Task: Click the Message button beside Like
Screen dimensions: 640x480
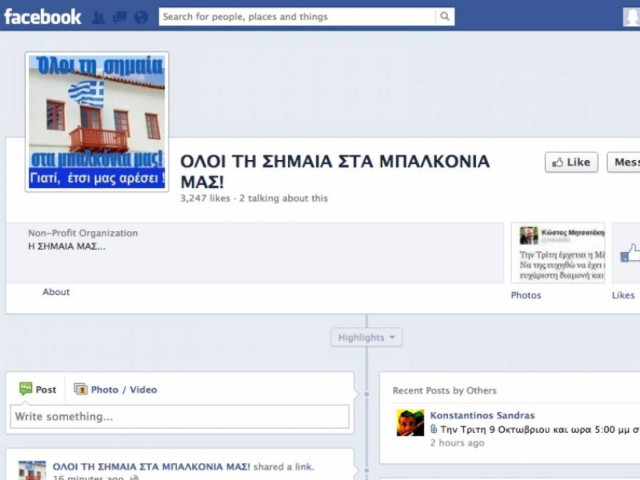Action: (624, 162)
